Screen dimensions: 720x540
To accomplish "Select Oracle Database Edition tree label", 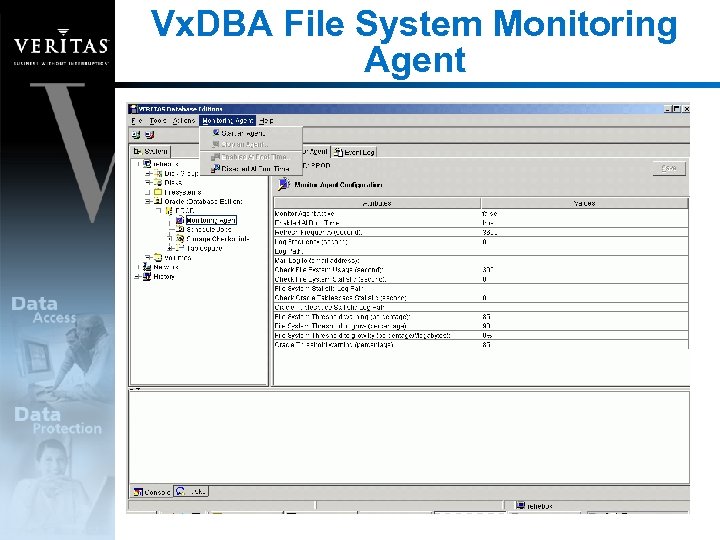I will (x=203, y=201).
